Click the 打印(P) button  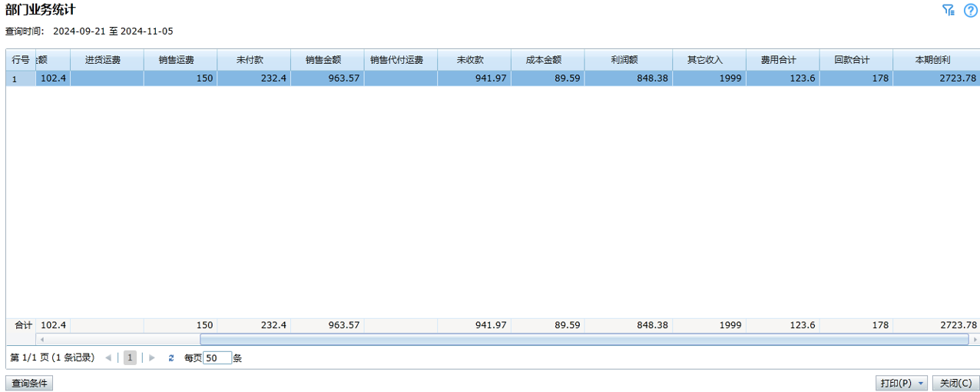[896, 383]
